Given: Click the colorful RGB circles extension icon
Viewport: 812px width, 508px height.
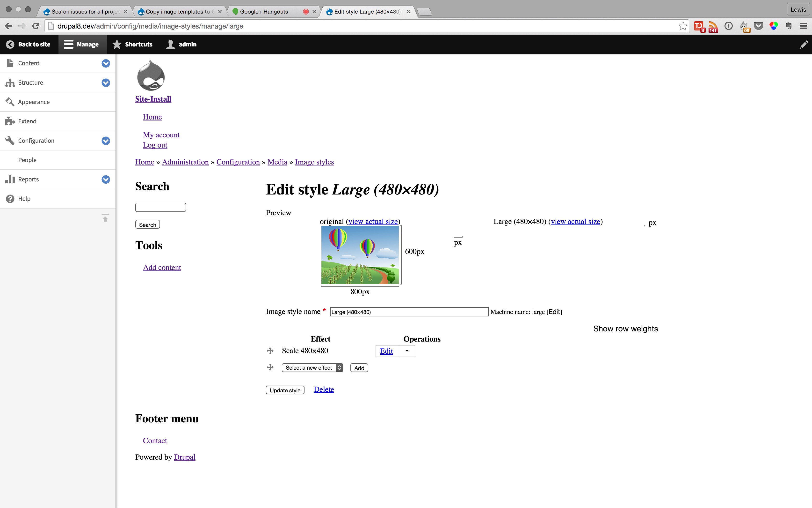Looking at the screenshot, I should pos(774,26).
